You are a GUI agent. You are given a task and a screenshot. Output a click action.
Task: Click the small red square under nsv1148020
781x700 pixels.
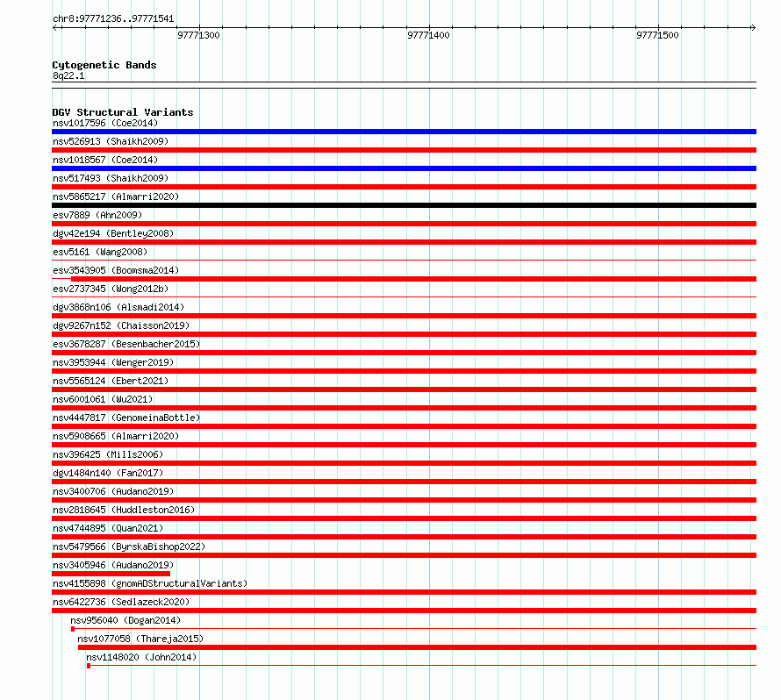tap(89, 666)
